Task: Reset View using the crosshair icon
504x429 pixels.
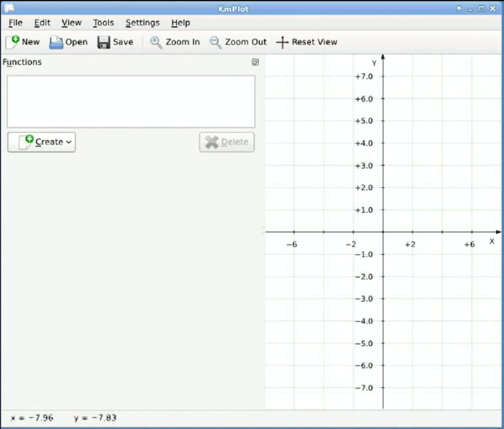Action: point(282,42)
